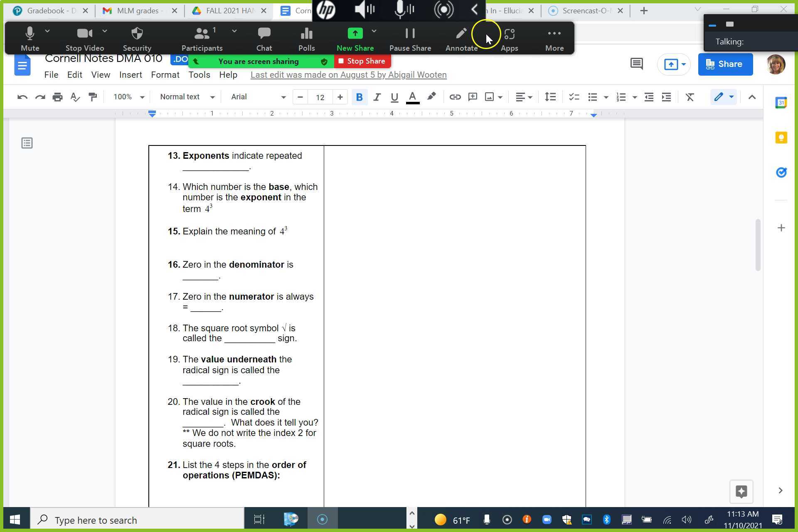Open Zoom Polls
798x532 pixels.
click(x=306, y=38)
